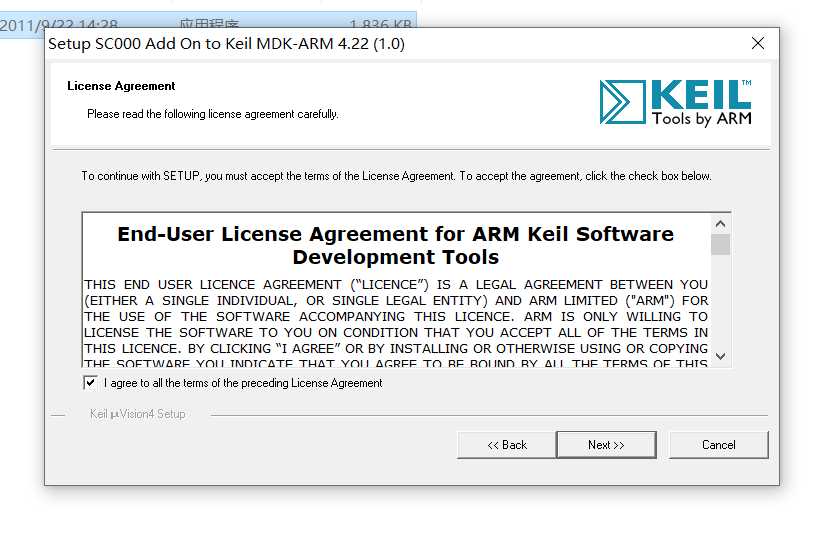Cancel the Keil setup
The width and height of the screenshot is (817, 555).
pyautogui.click(x=719, y=445)
